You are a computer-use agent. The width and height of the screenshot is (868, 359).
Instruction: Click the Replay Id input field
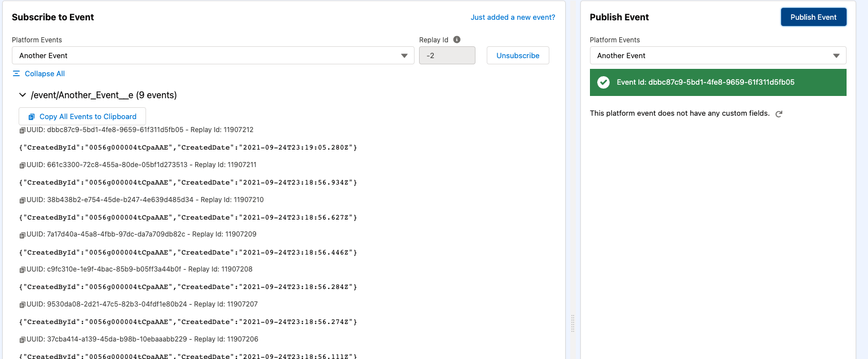pyautogui.click(x=447, y=55)
